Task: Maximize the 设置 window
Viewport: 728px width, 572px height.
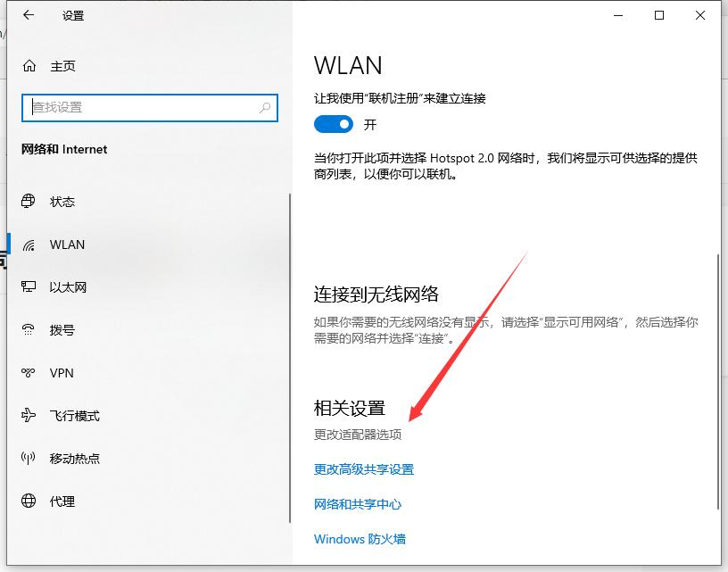Action: coord(658,15)
